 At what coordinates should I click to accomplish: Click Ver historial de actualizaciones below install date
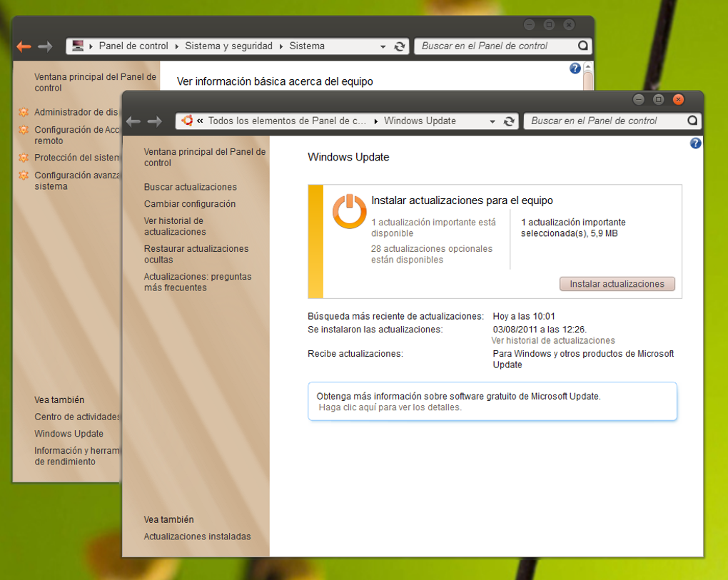click(x=553, y=340)
